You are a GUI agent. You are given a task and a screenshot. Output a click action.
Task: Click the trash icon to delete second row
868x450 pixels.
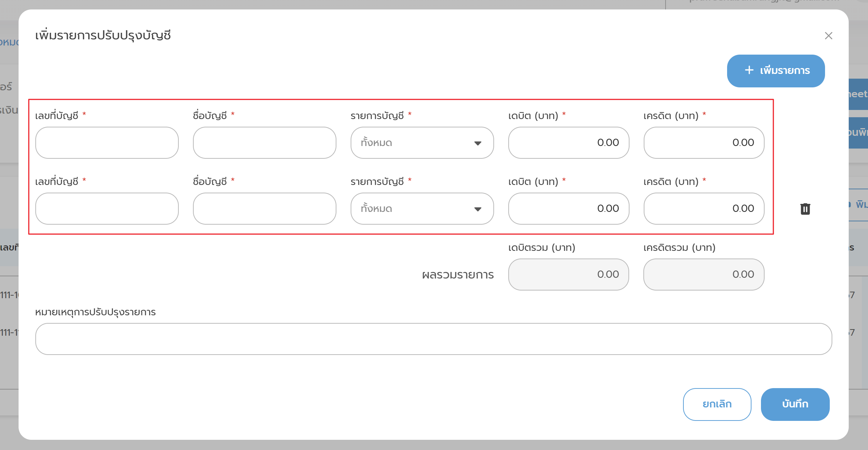(x=805, y=209)
